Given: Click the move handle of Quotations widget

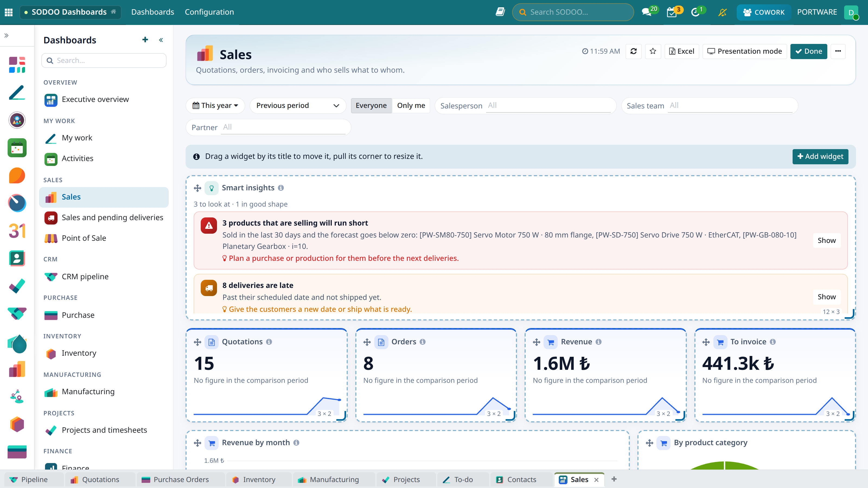Looking at the screenshot, I should [197, 342].
